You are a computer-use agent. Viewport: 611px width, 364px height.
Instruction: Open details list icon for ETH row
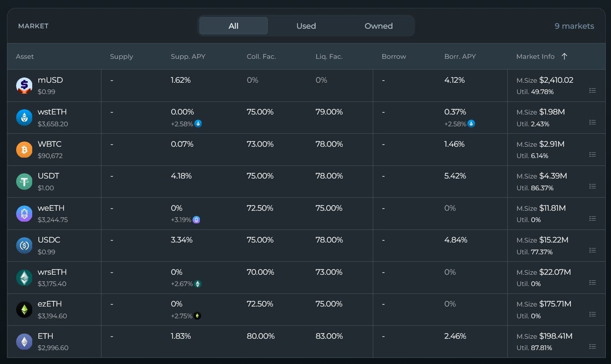(x=592, y=347)
